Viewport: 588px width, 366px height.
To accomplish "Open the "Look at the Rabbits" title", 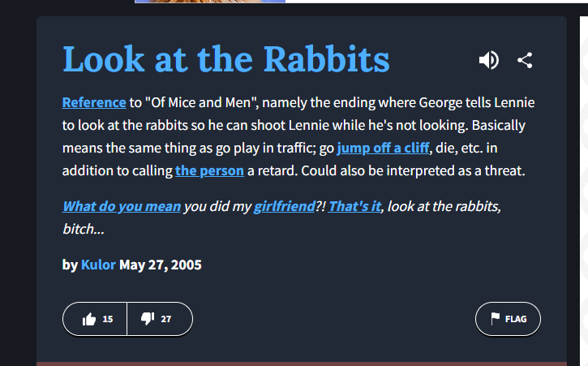I will pyautogui.click(x=225, y=59).
